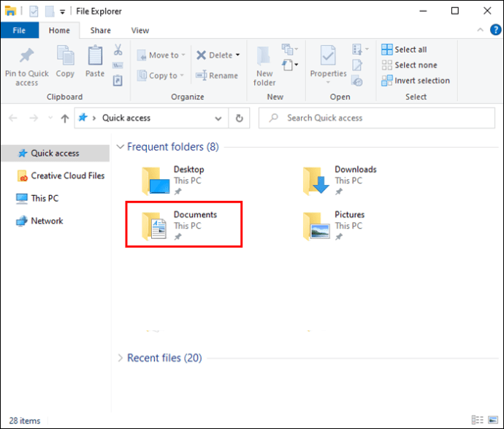Switch to the View ribbon tab

(x=140, y=30)
